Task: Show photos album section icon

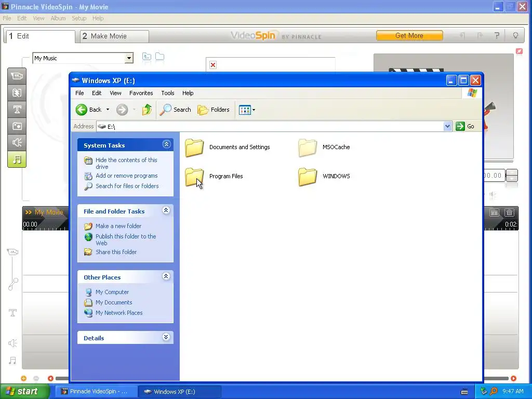Action: (x=17, y=126)
